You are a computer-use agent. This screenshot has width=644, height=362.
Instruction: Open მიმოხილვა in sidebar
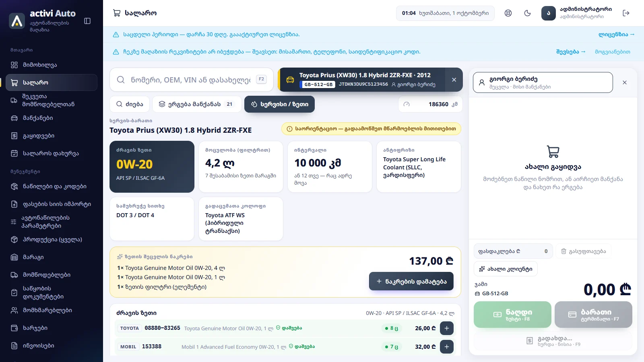[x=52, y=65]
